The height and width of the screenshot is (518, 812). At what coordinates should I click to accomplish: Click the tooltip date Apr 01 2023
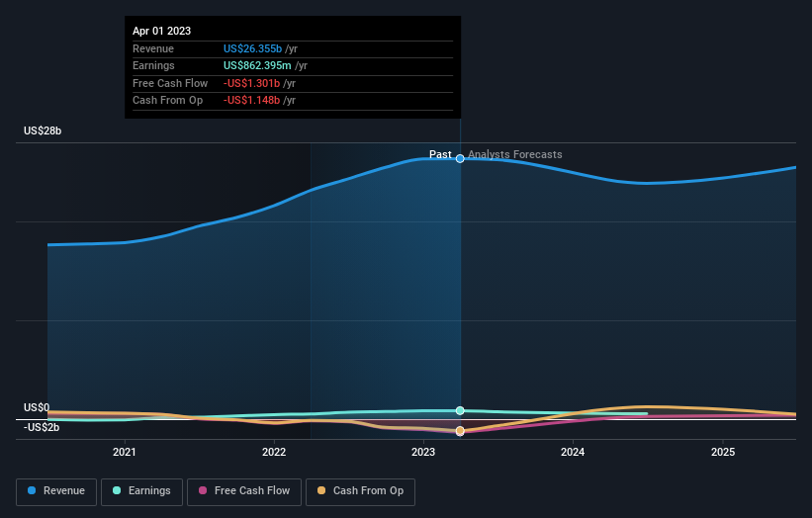161,31
